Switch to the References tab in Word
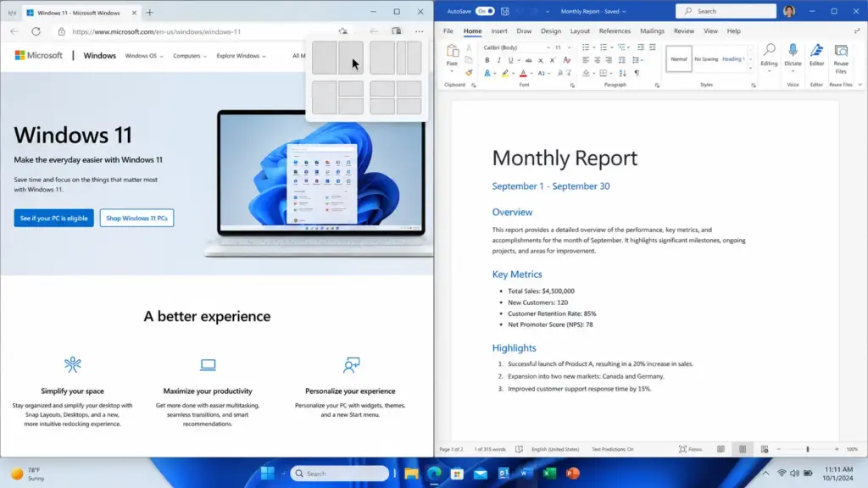The image size is (868, 488). (615, 31)
